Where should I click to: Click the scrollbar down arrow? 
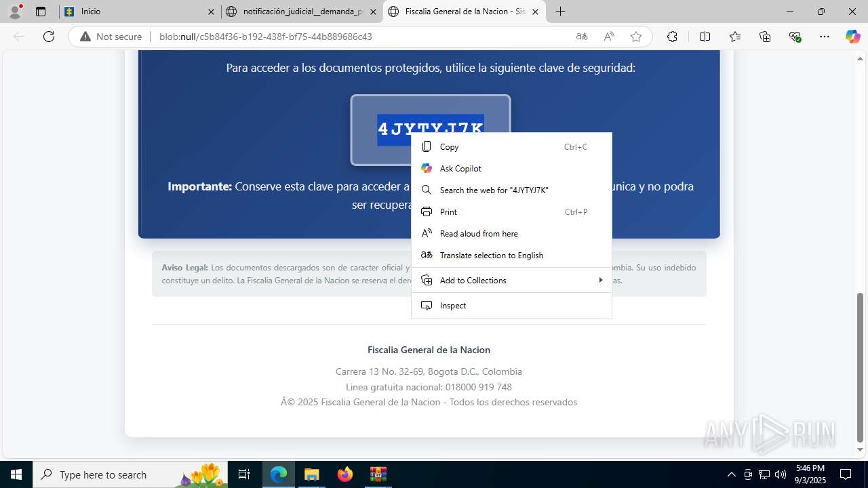pyautogui.click(x=861, y=450)
